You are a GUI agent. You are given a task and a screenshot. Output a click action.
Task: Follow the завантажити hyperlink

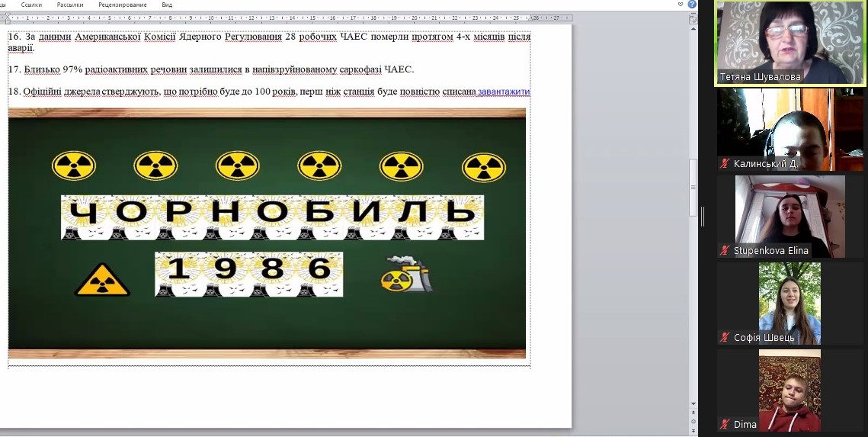click(x=504, y=92)
